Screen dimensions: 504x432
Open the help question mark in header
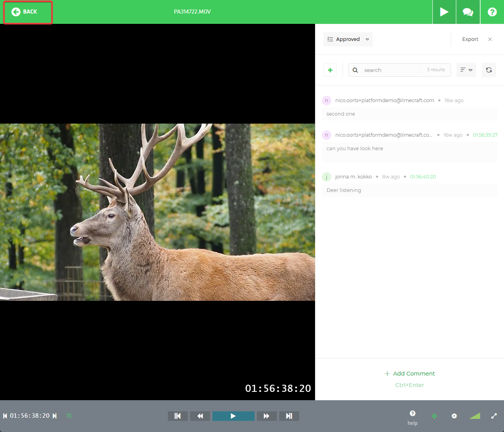click(x=492, y=12)
